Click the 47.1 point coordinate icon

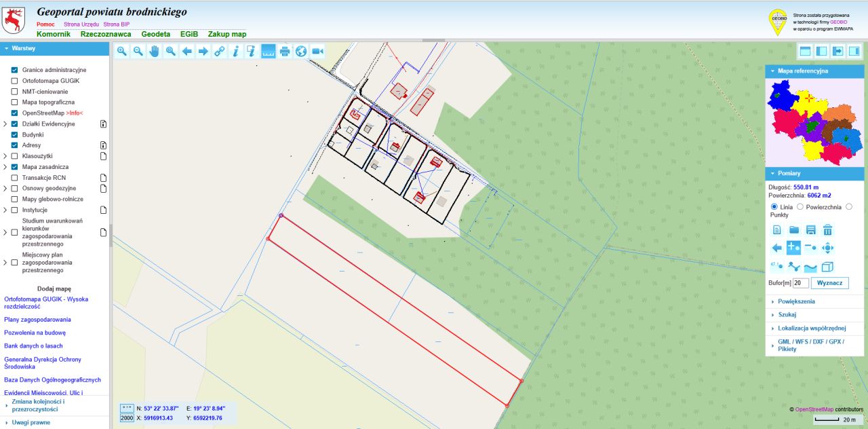coord(777,266)
